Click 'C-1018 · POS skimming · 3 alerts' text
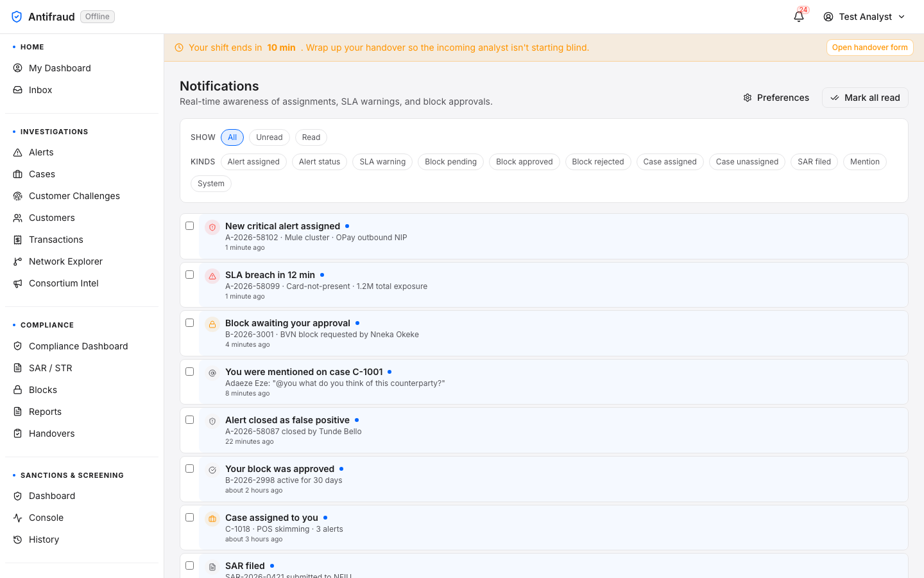 click(x=284, y=529)
